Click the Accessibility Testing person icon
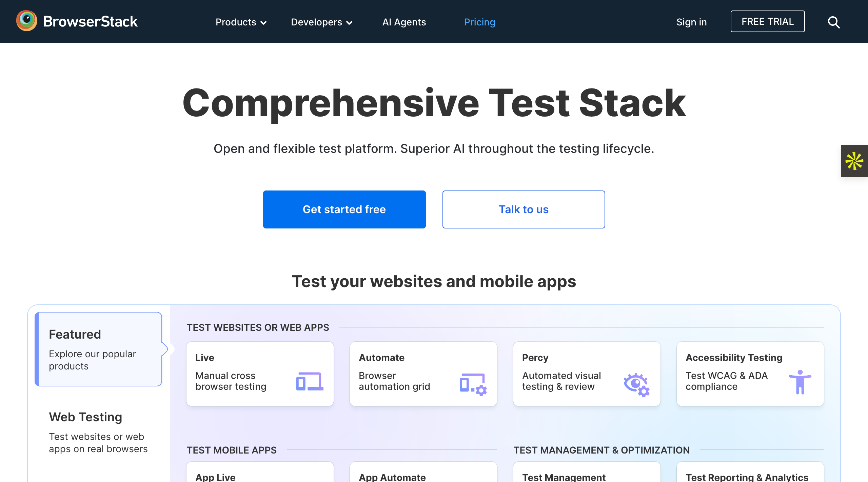 pyautogui.click(x=800, y=382)
